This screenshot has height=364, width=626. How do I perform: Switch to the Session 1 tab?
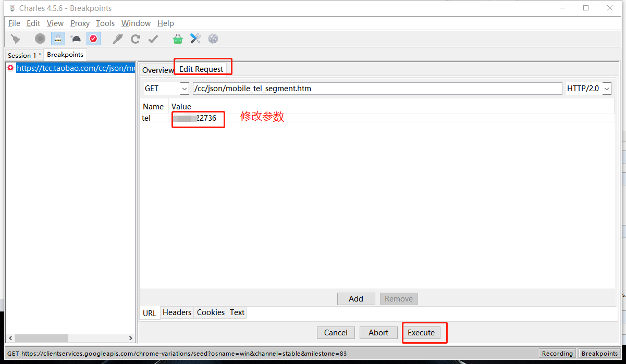[x=24, y=55]
